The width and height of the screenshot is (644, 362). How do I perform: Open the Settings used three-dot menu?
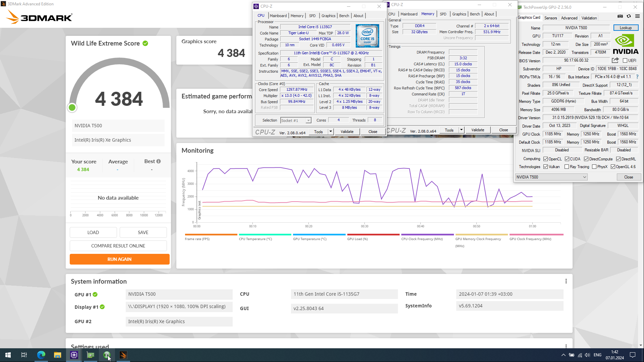point(566,346)
